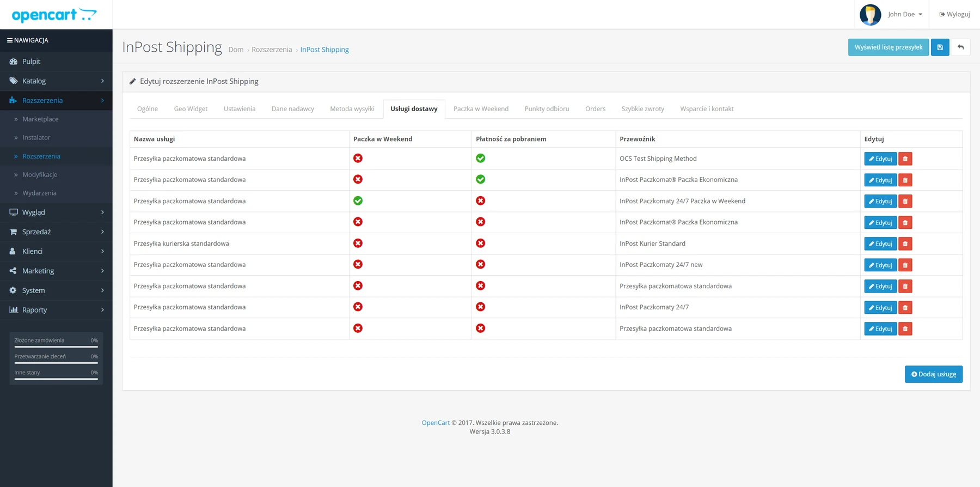
Task: Open the Wsparcie i kontakt tab
Action: point(707,109)
